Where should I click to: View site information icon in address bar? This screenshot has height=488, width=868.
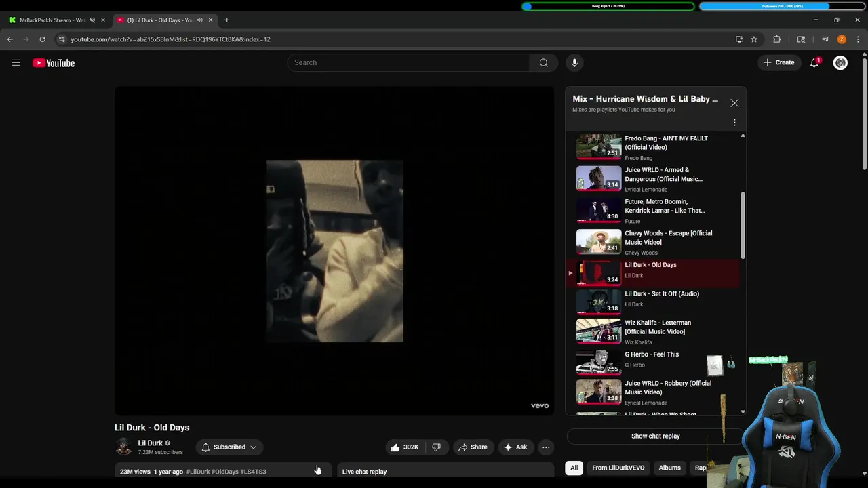[x=62, y=39]
